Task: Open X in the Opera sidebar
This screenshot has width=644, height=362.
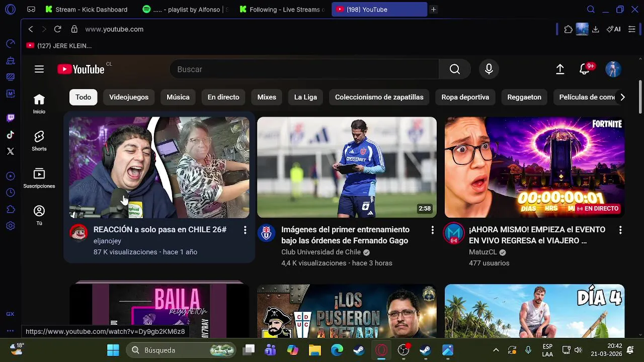Action: pos(11,151)
